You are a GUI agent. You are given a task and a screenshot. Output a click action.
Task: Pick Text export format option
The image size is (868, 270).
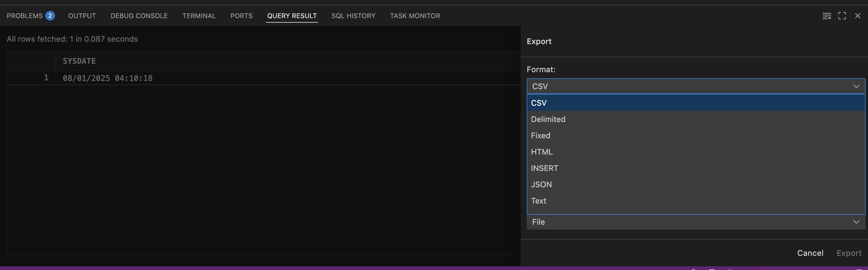pos(696,201)
